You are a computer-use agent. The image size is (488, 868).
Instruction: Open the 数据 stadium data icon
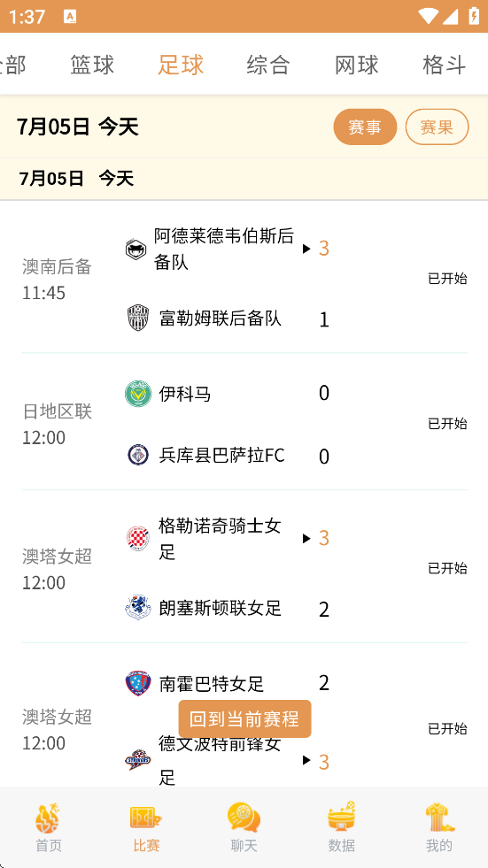pos(341,817)
